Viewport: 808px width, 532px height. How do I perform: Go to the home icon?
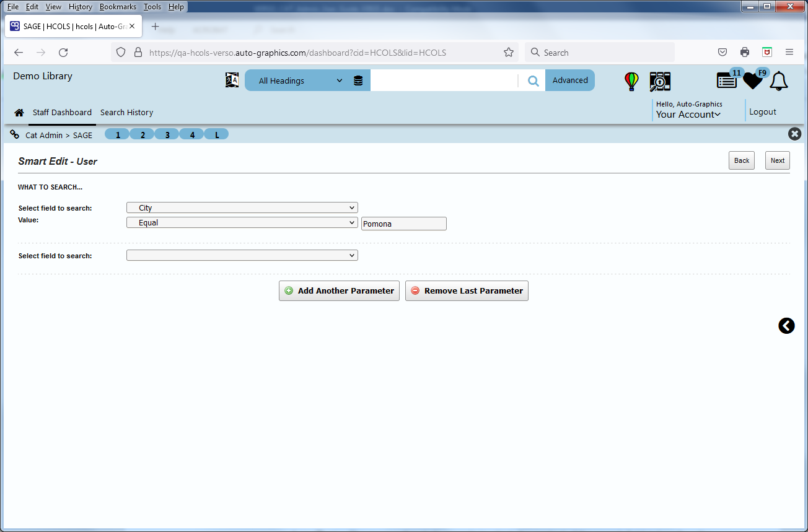pos(19,113)
